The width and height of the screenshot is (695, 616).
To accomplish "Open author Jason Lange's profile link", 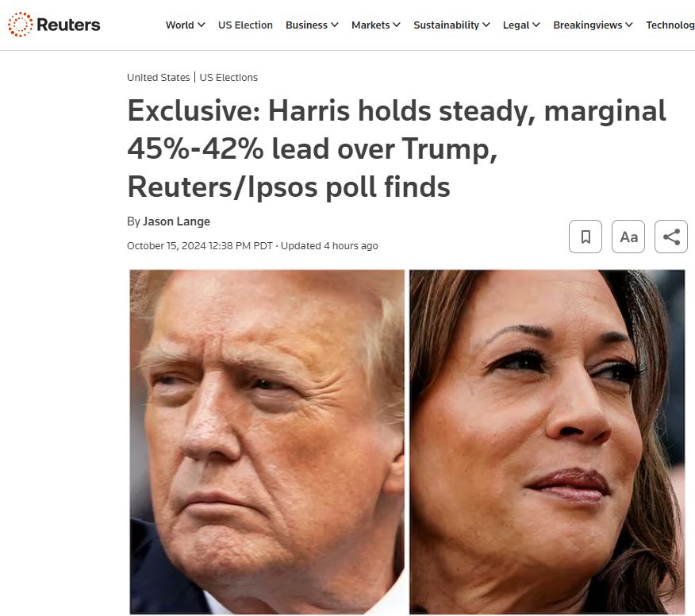I will point(176,221).
